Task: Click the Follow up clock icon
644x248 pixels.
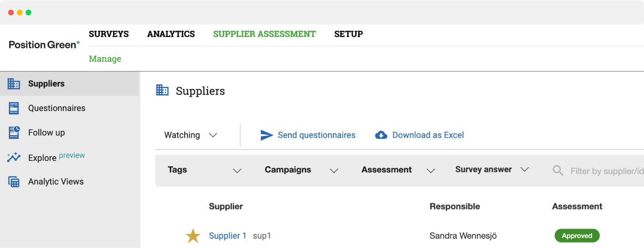Action: tap(14, 132)
